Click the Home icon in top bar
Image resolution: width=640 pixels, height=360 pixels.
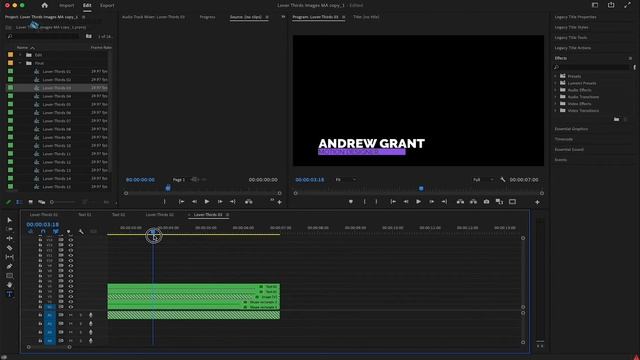44,5
